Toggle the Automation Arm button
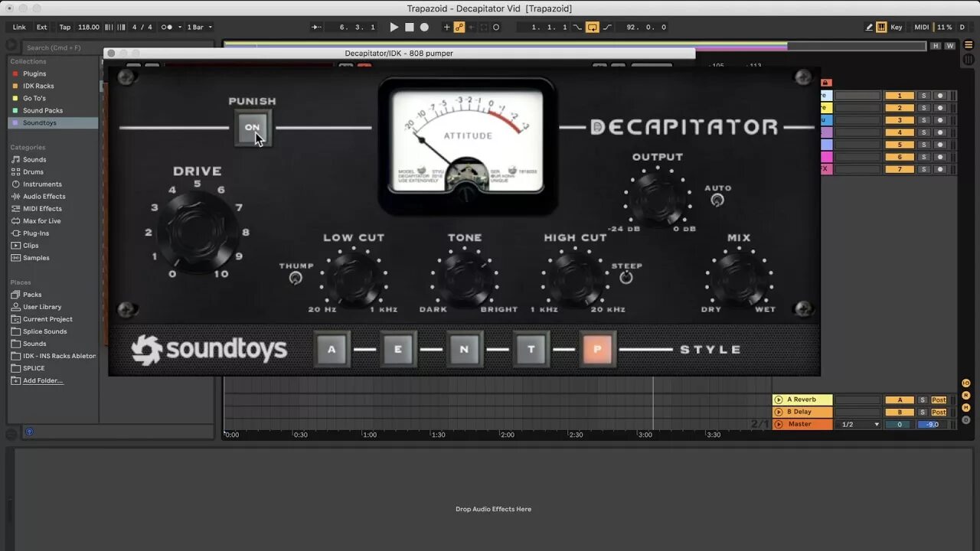The height and width of the screenshot is (551, 980). 459,27
